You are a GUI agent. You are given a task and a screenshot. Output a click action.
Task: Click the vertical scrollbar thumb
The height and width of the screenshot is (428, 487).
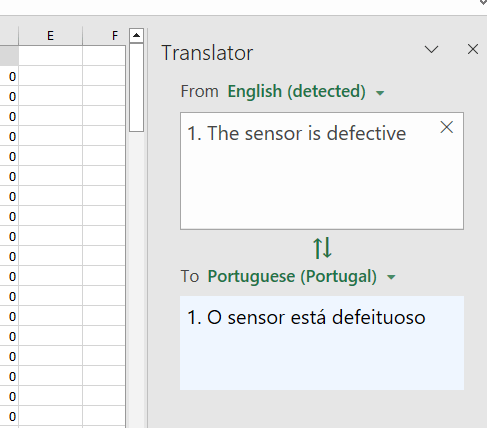(x=136, y=88)
